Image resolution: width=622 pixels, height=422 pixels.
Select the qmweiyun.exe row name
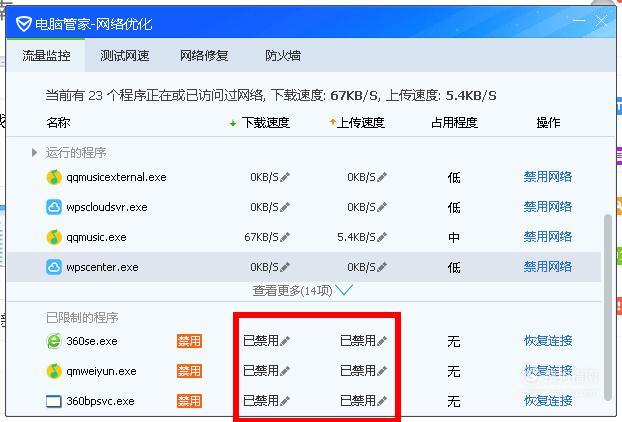pyautogui.click(x=101, y=371)
